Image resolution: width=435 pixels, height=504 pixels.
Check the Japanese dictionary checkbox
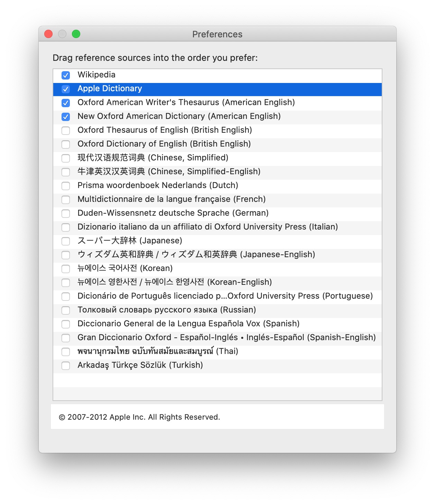click(66, 241)
